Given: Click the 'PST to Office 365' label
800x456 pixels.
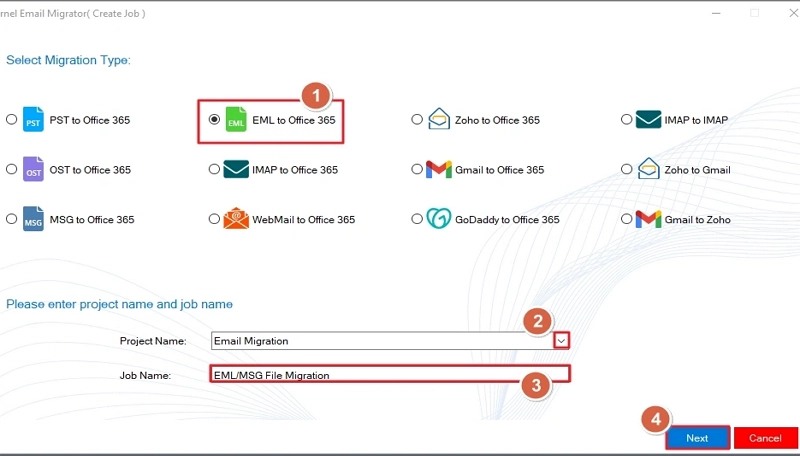Looking at the screenshot, I should click(90, 120).
